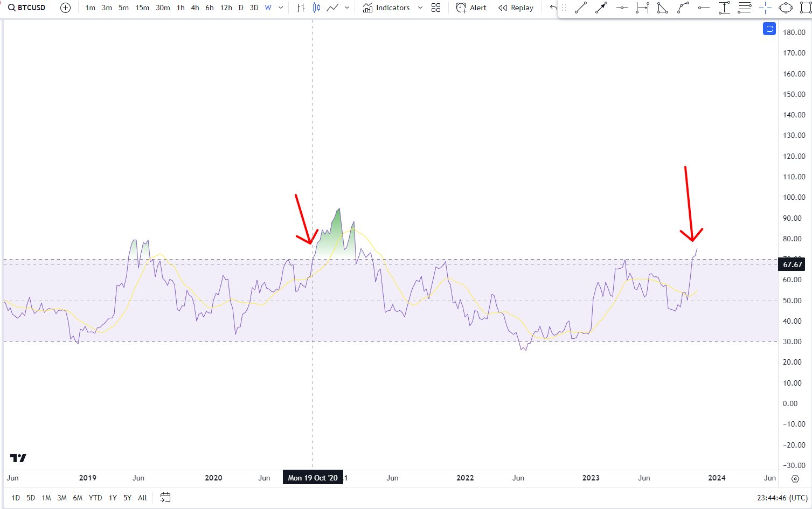Click the Alert button
Screen dimensions: 812x509
[x=471, y=8]
